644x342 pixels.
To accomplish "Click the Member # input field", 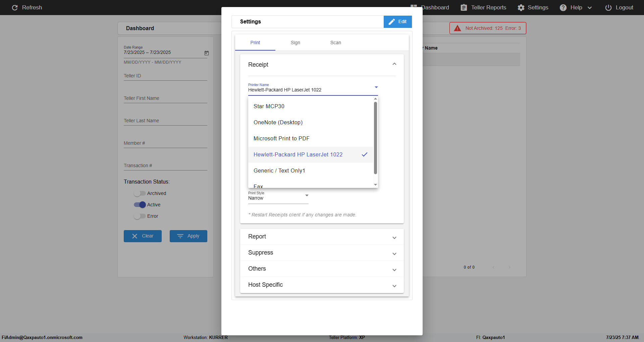I will [165, 143].
